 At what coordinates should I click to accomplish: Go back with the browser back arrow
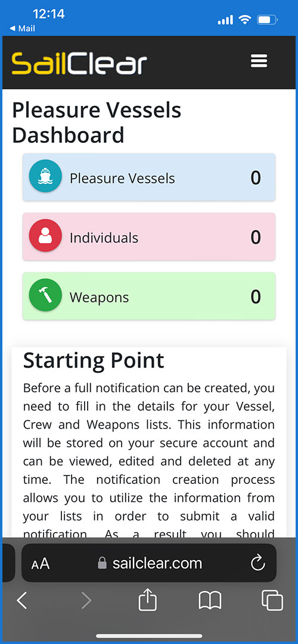click(x=22, y=601)
